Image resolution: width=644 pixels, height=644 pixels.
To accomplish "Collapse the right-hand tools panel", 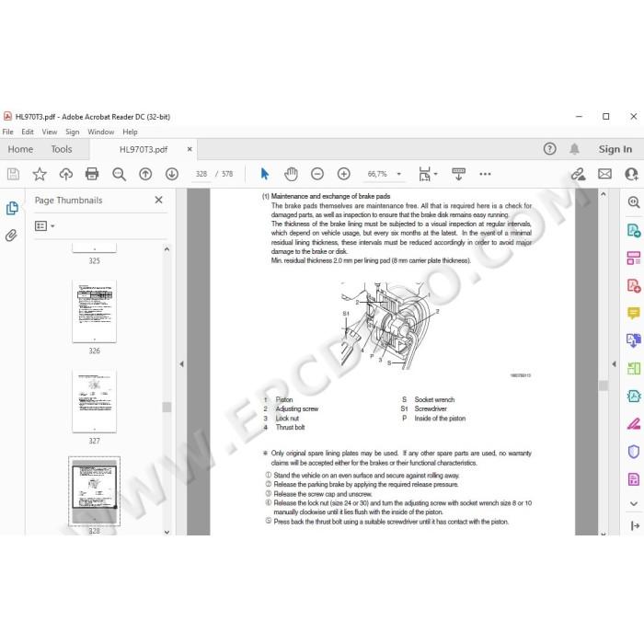I will [635, 525].
